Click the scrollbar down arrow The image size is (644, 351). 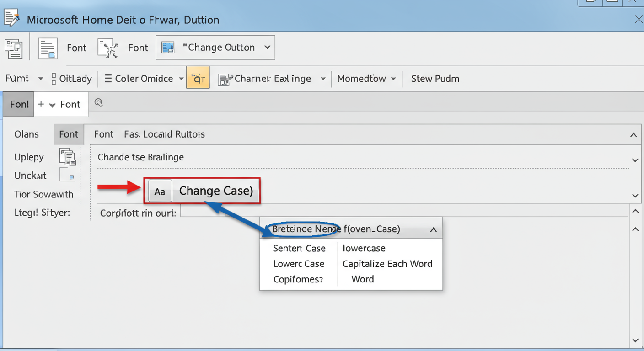click(635, 340)
